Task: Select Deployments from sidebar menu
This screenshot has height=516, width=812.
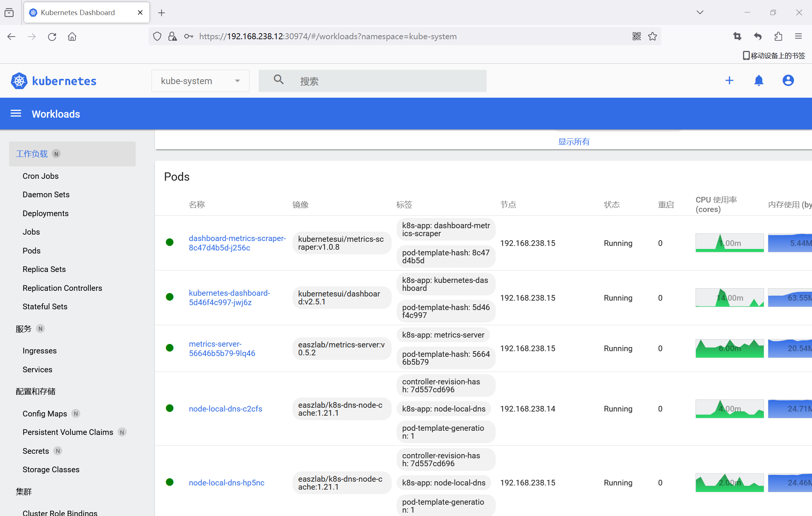Action: (45, 213)
